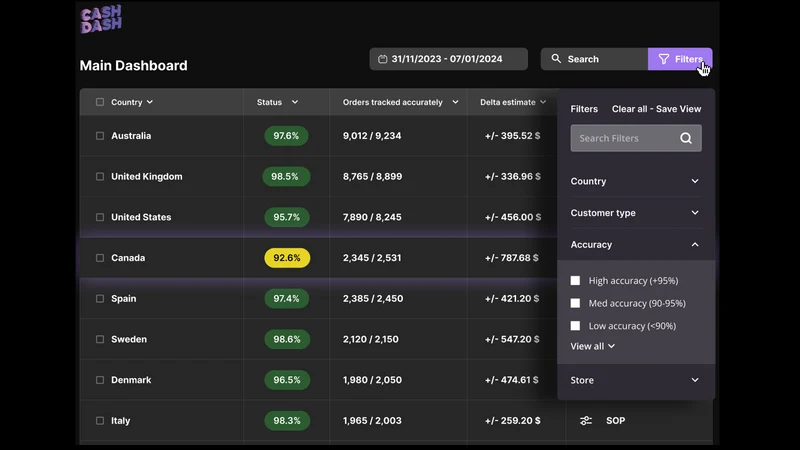This screenshot has height=450, width=800.
Task: Tick the Canada row checkbox
Action: point(100,258)
